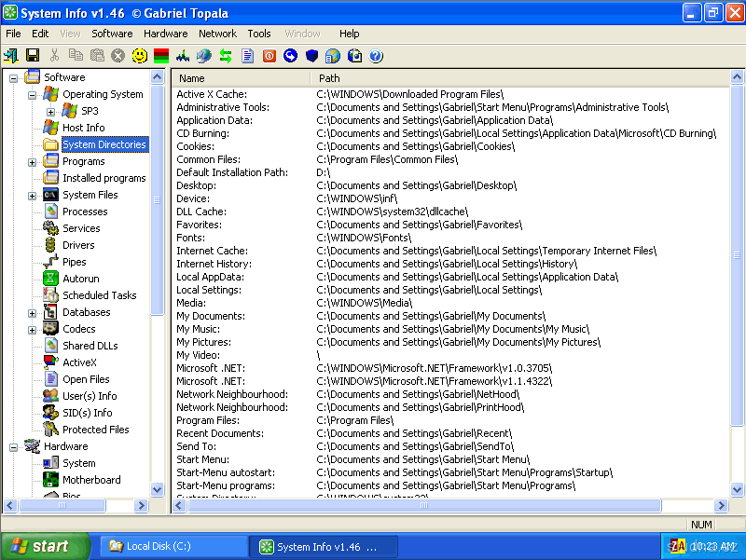Click the red and green bars toolbar icon
Image resolution: width=746 pixels, height=560 pixels.
[160, 56]
